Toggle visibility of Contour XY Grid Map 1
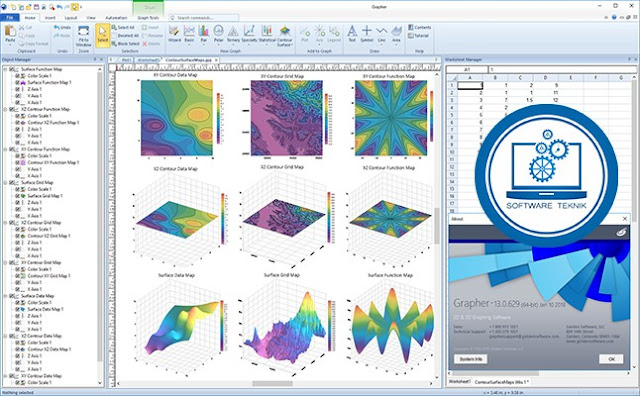This screenshot has height=396, width=640. coord(18,276)
